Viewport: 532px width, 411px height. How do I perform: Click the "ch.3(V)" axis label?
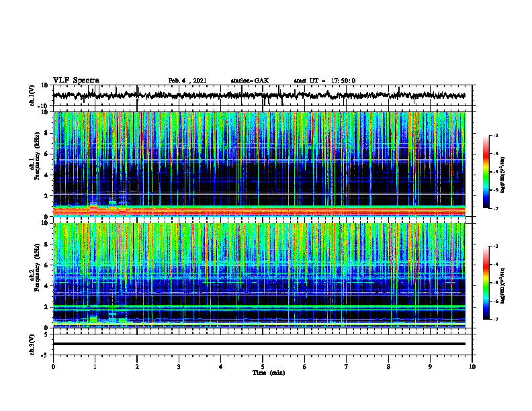pos(32,345)
